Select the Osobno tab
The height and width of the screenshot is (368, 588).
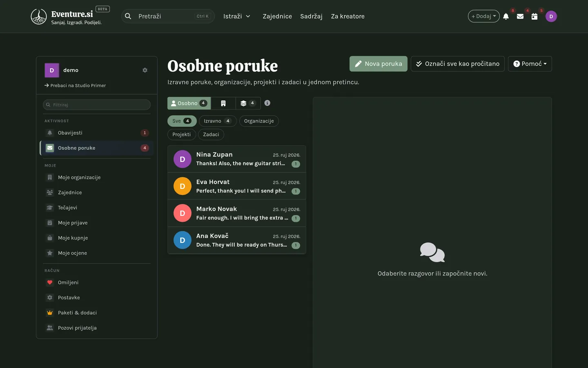pyautogui.click(x=189, y=103)
